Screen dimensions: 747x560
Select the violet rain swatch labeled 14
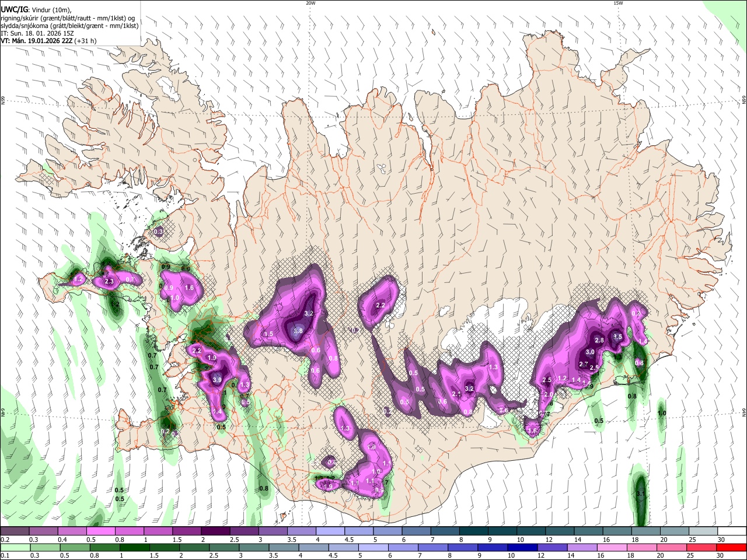(x=582, y=547)
